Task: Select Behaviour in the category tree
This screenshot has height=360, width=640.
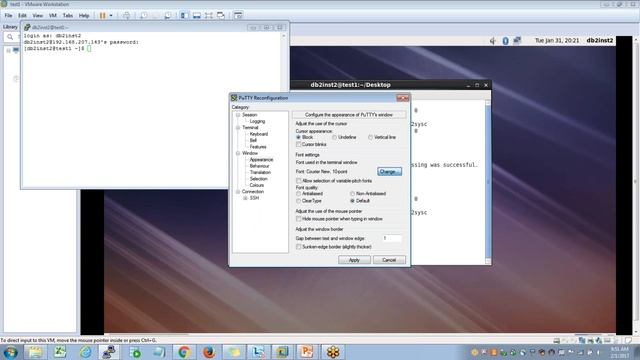Action: click(260, 166)
